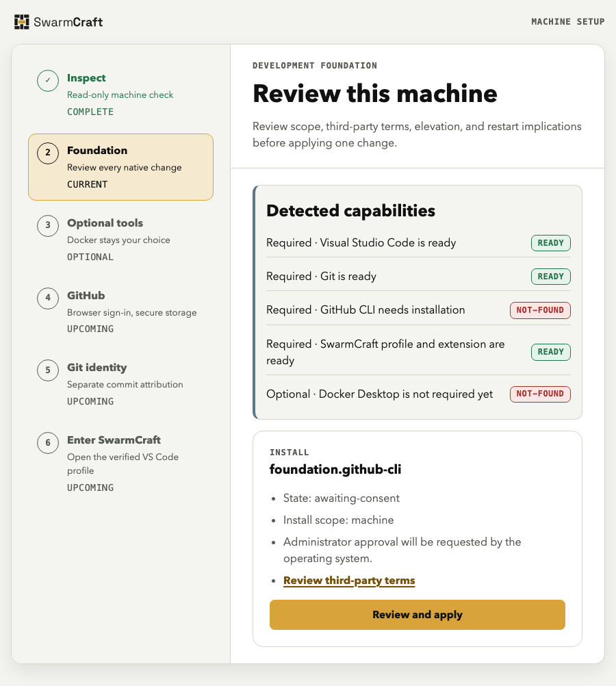Click the SwarmCraft logo icon
The image size is (616, 686).
[21, 22]
